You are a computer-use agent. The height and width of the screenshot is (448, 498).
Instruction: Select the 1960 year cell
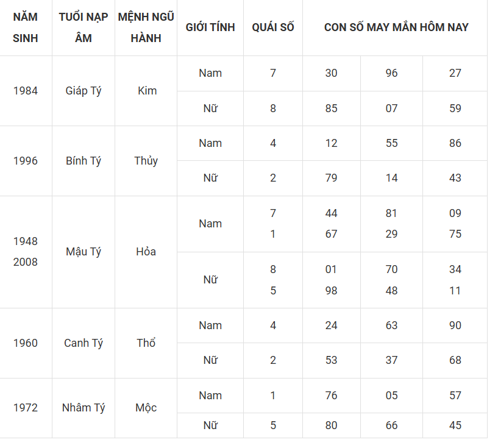tap(26, 343)
